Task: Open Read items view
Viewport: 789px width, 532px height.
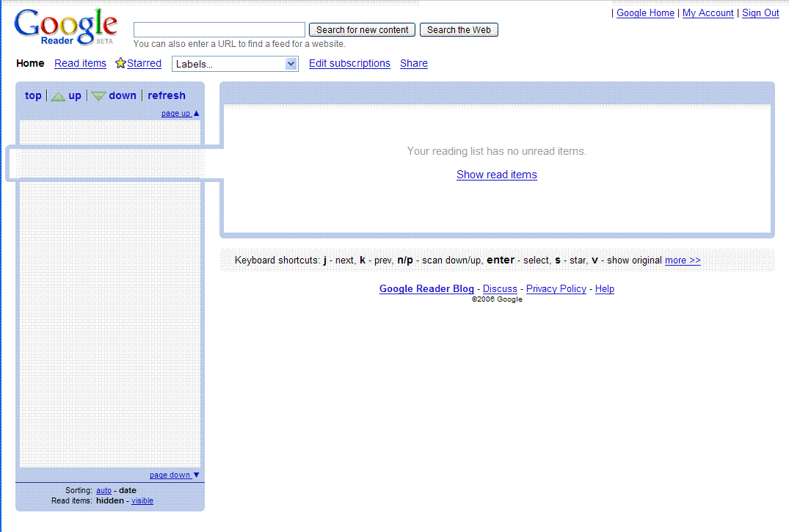Action: tap(81, 63)
